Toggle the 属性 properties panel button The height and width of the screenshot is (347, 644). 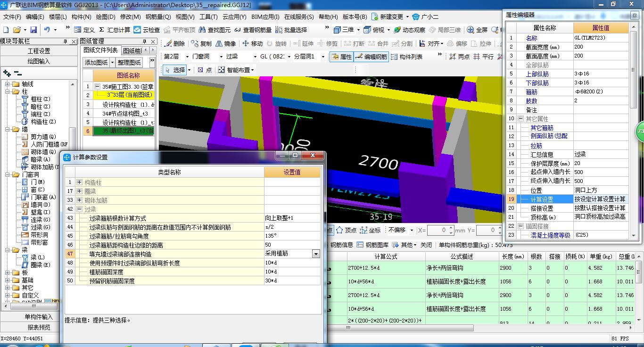pos(341,57)
